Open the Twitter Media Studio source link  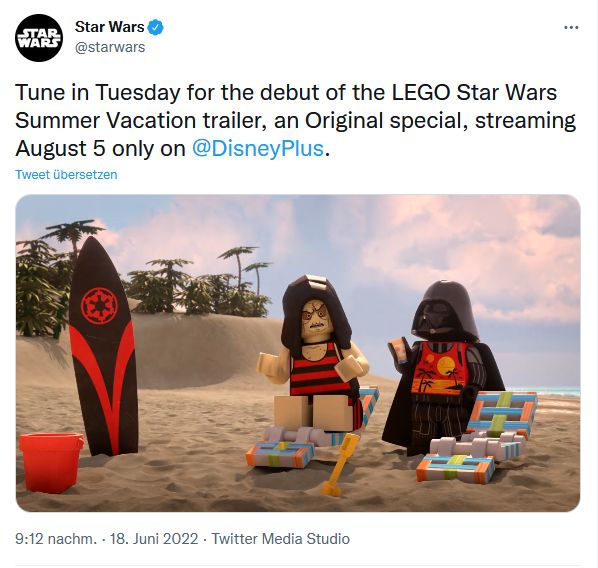pos(281,539)
